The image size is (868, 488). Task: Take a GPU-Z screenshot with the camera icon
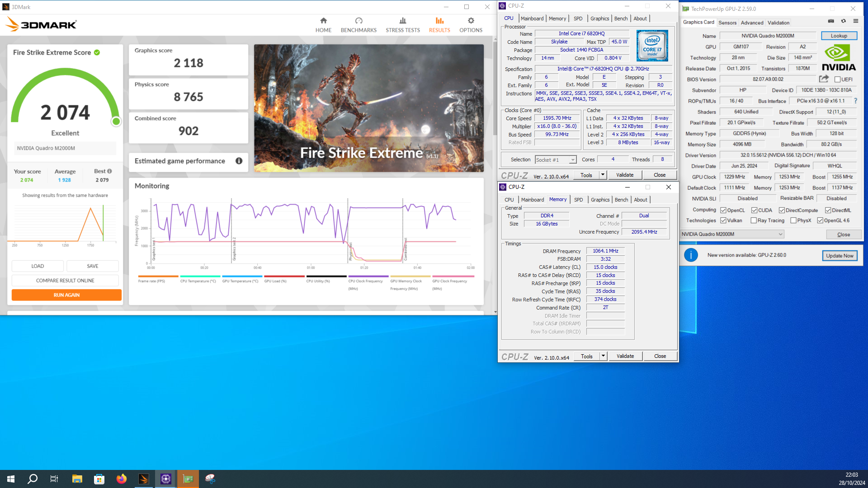coord(831,21)
